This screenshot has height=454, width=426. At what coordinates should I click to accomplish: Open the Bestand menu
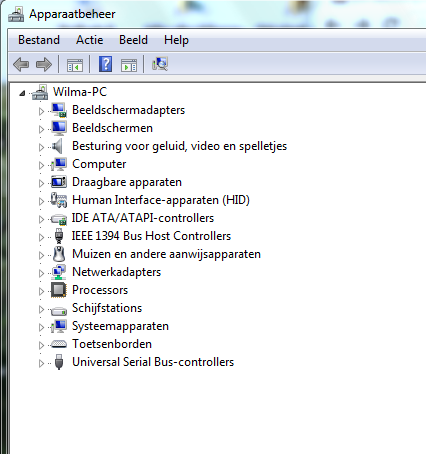39,40
